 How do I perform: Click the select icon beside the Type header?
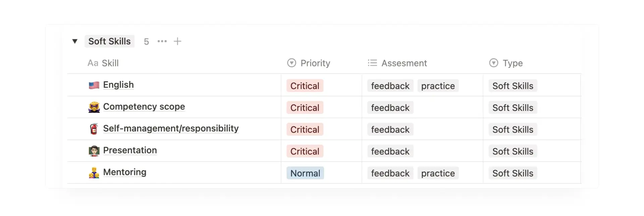click(x=493, y=63)
